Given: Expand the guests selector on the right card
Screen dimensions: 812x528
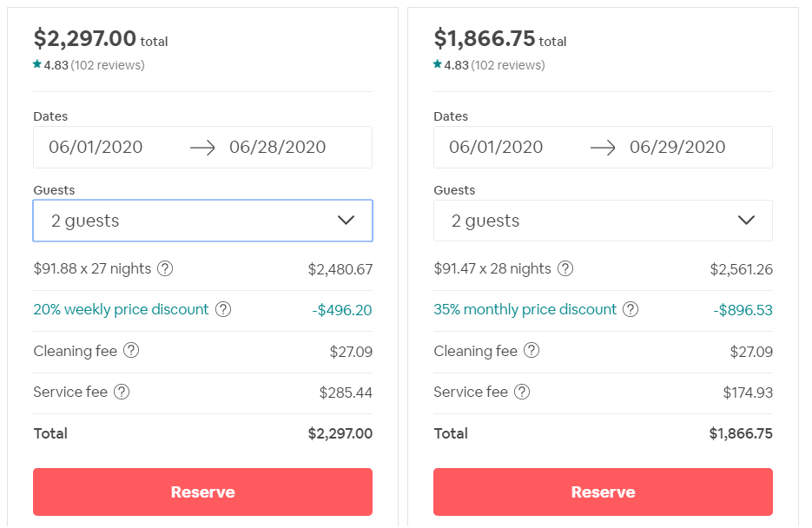Looking at the screenshot, I should click(x=603, y=221).
